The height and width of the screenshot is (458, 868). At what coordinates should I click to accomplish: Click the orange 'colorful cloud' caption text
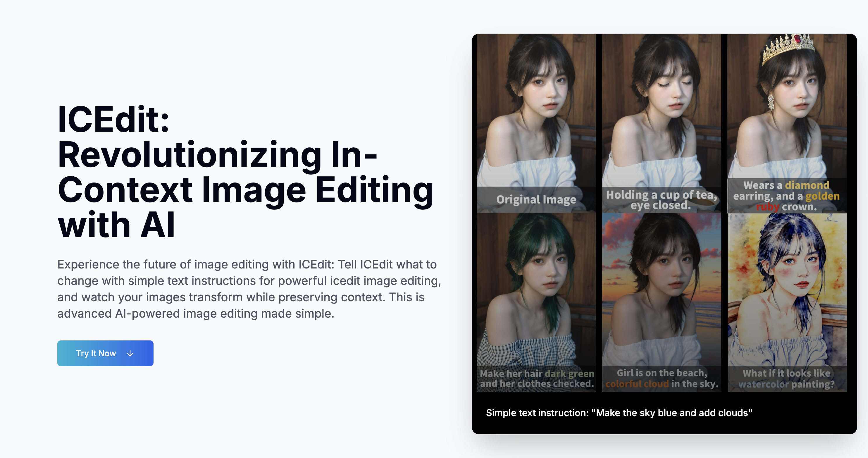(637, 384)
